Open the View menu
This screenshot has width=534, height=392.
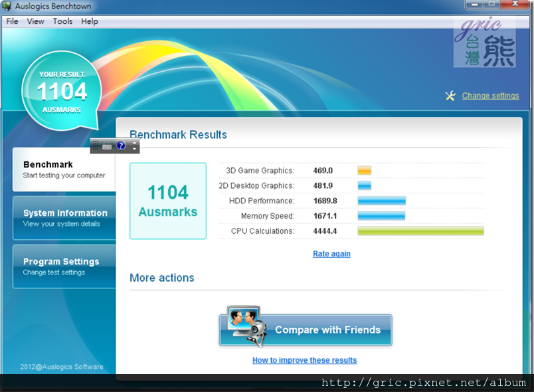[35, 21]
